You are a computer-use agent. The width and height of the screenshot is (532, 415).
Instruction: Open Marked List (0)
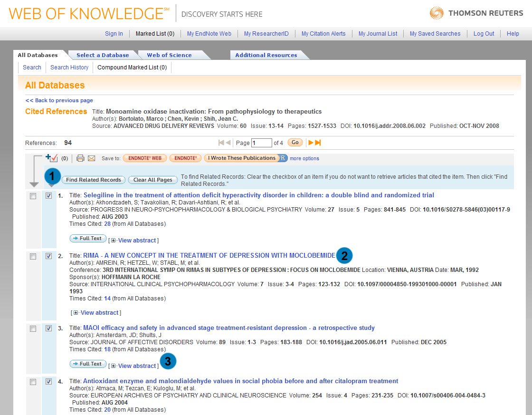155,34
